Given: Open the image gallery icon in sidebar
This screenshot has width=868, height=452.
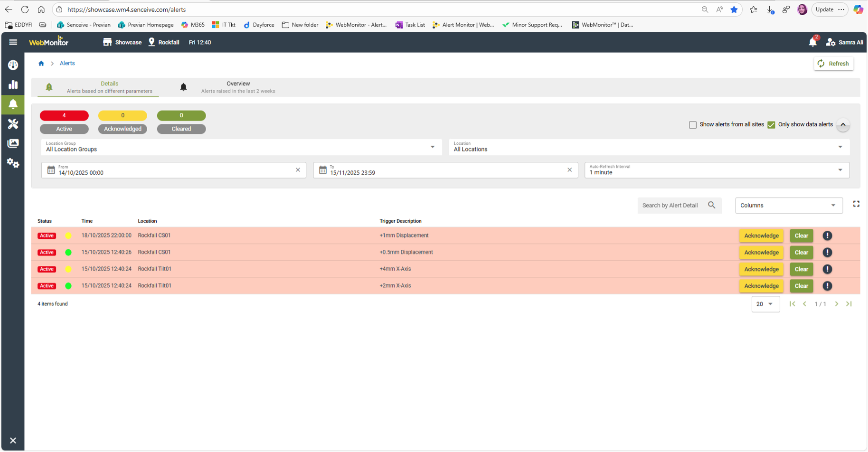Looking at the screenshot, I should [x=13, y=143].
